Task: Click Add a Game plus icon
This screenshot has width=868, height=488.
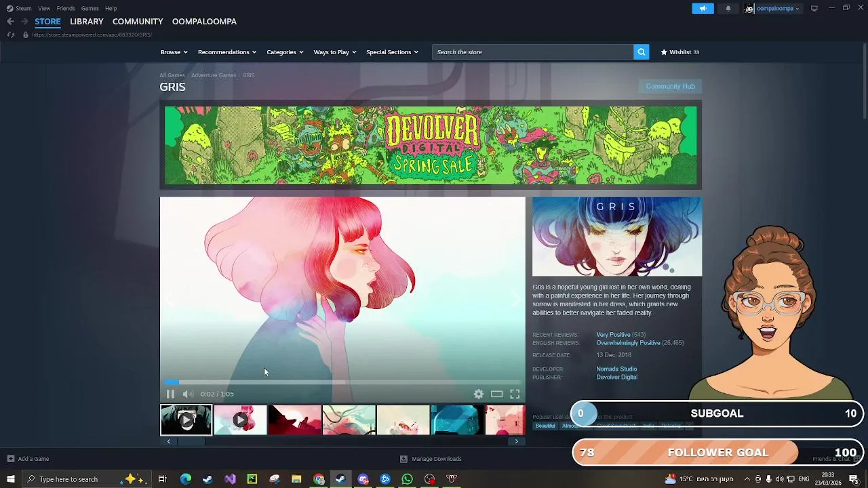Action: click(x=10, y=459)
